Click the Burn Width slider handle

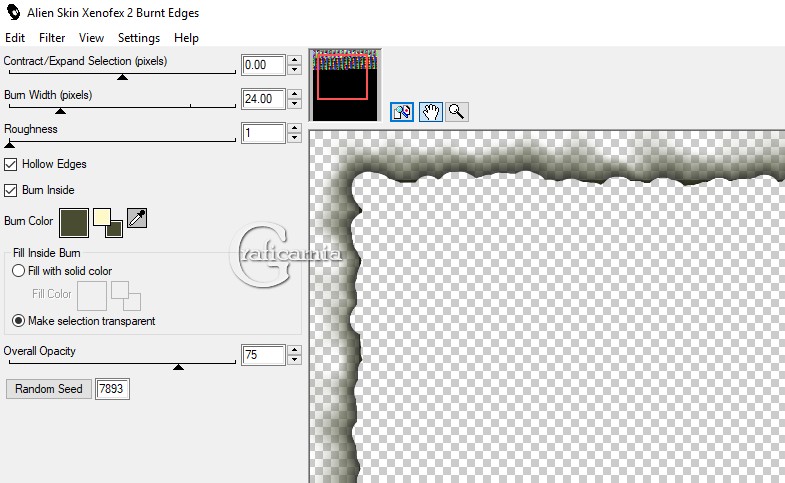(x=60, y=111)
